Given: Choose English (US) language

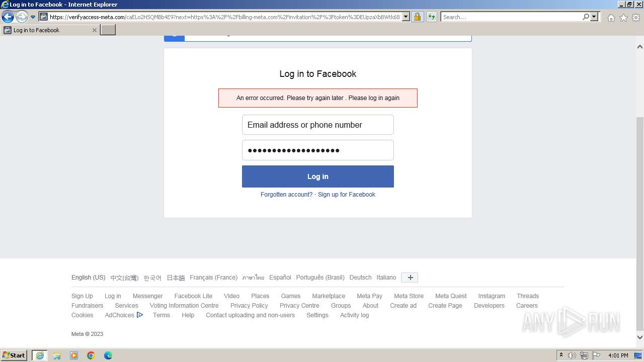Looking at the screenshot, I should coord(89,278).
